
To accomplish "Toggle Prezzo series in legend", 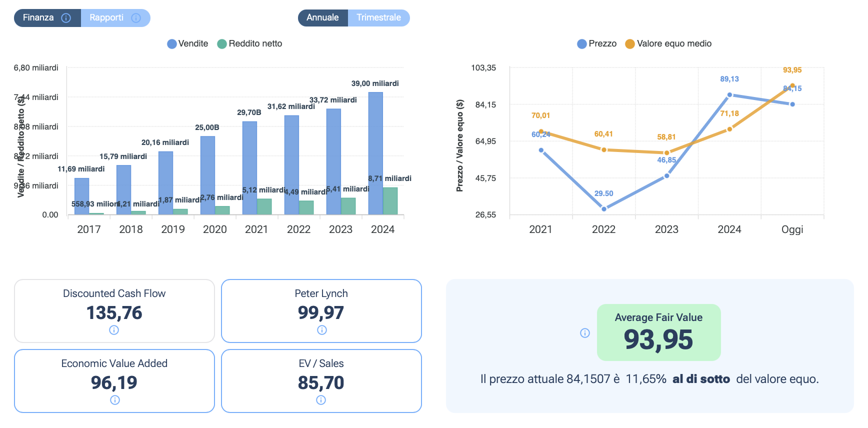I will click(596, 44).
